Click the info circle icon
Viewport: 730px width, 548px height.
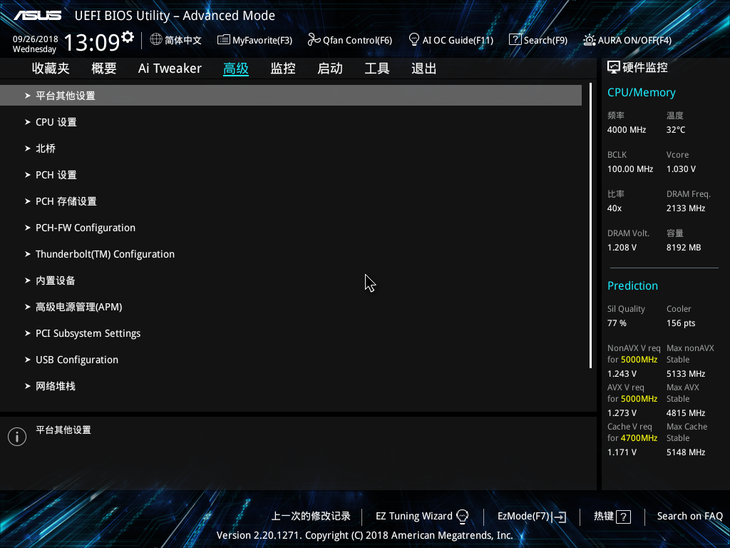click(17, 436)
